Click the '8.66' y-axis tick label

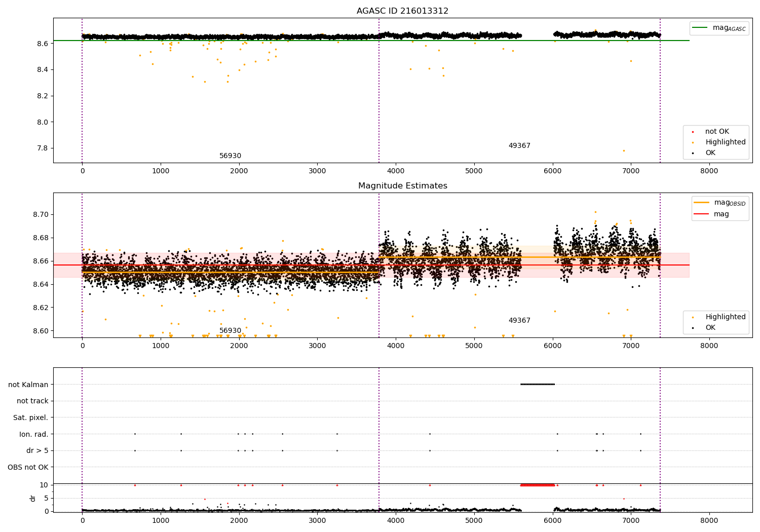coord(40,261)
